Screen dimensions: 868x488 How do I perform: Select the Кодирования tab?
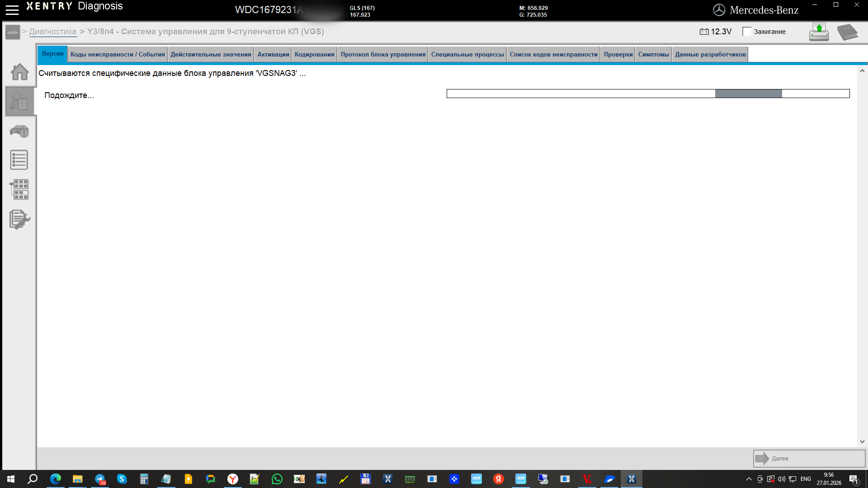point(315,54)
